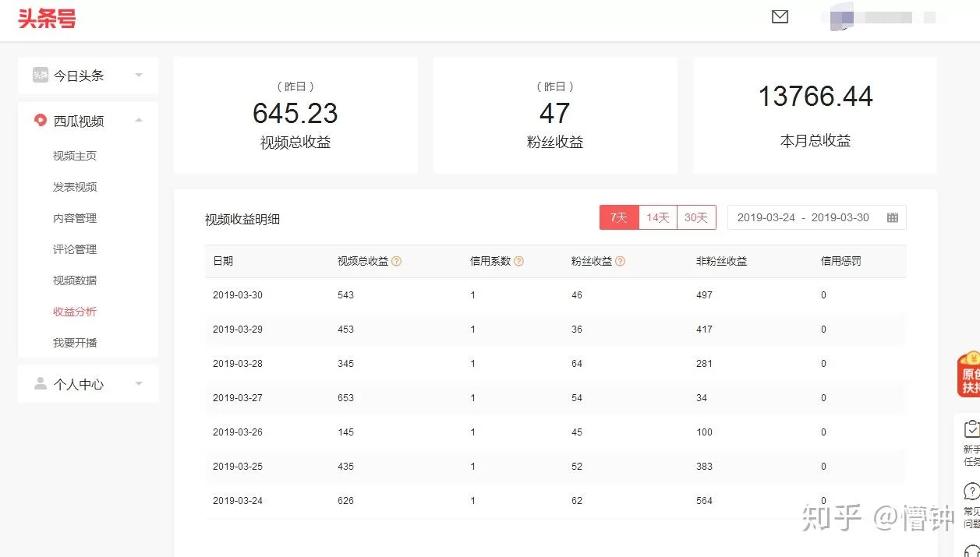Select the 7天 range option
This screenshot has height=557, width=980.
click(x=619, y=218)
